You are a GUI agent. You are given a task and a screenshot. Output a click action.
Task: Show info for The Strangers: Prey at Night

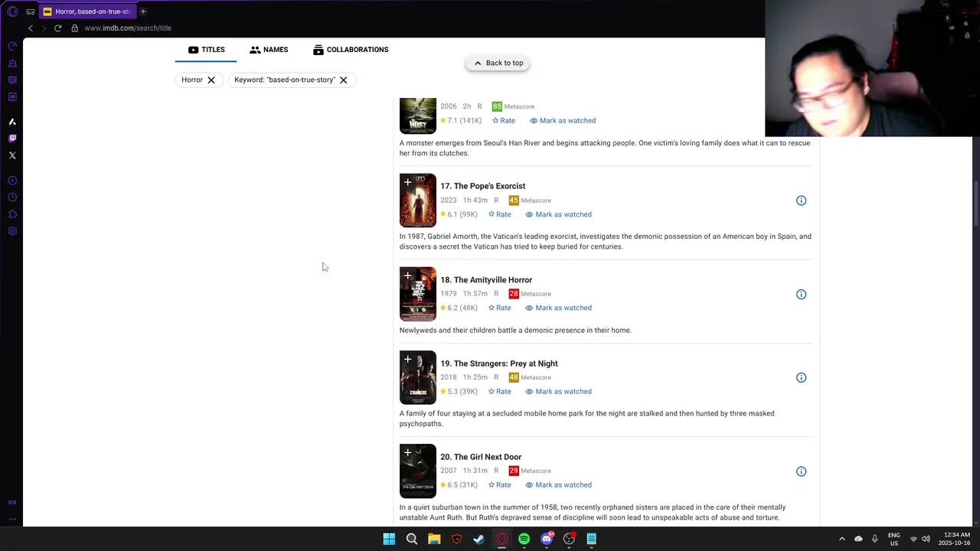[801, 378]
